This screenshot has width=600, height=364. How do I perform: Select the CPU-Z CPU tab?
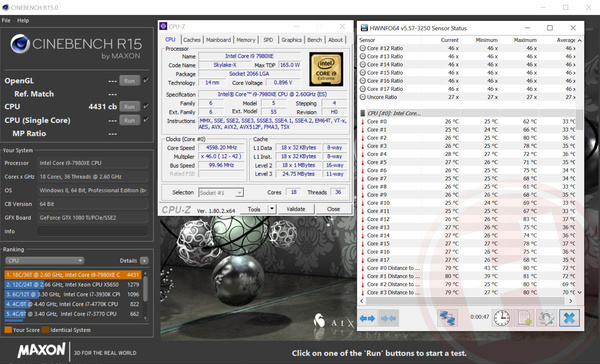170,39
